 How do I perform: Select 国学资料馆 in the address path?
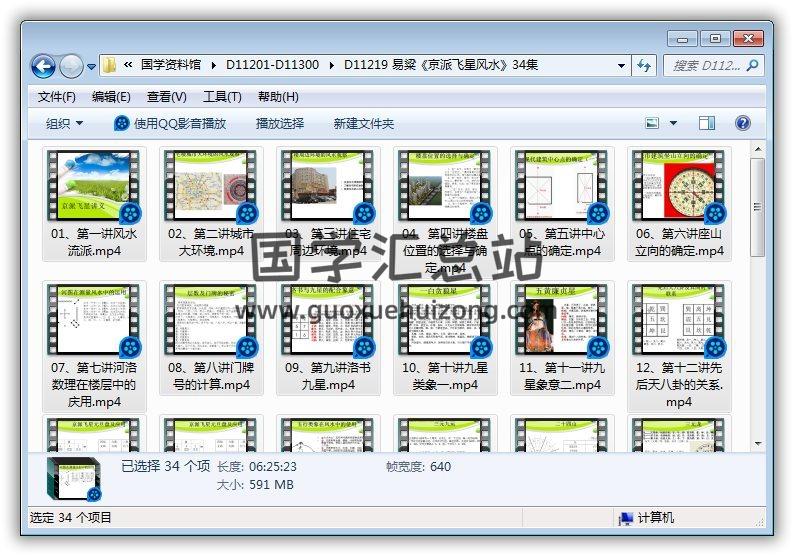pyautogui.click(x=171, y=65)
